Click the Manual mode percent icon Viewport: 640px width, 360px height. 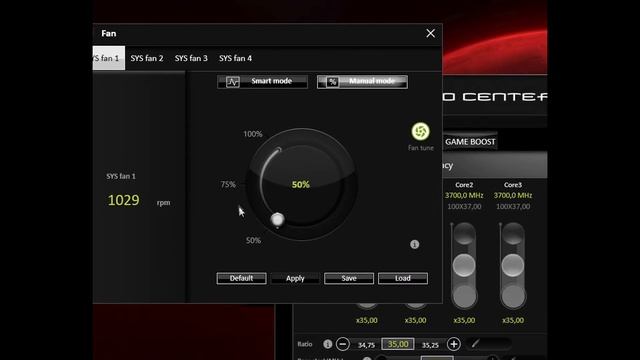(x=333, y=82)
